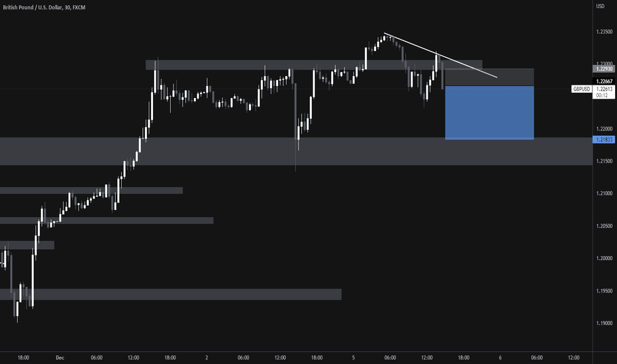
Task: Select the gray rectangle at the 1.21000 level
Action: (91, 191)
